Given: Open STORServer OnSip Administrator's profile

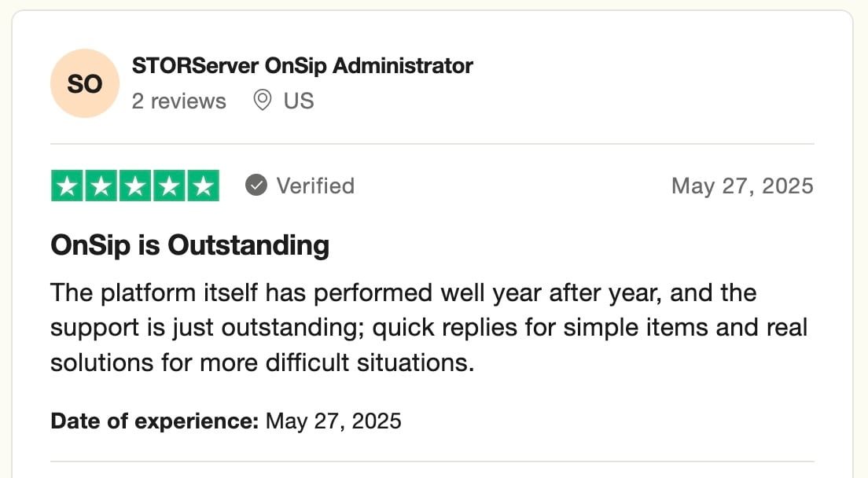Looking at the screenshot, I should 303,66.
